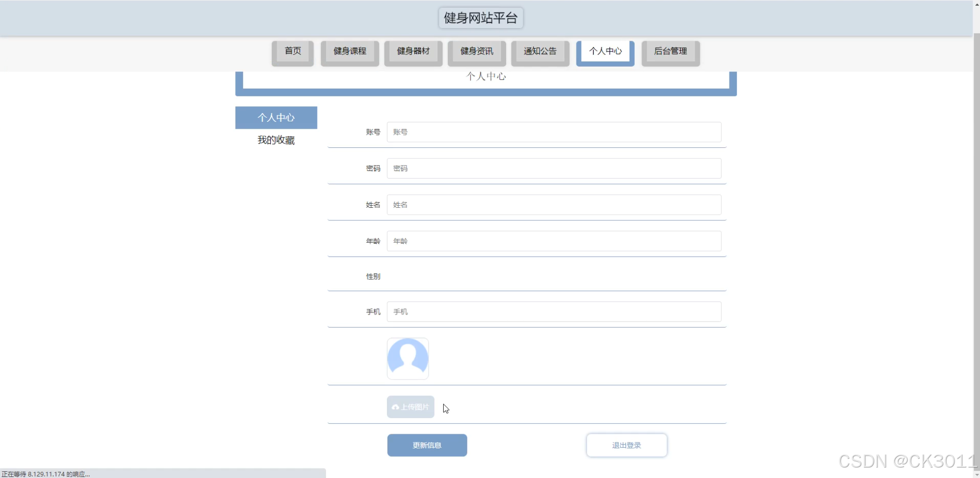Click the 手机 input field
980x478 pixels.
[x=554, y=311]
